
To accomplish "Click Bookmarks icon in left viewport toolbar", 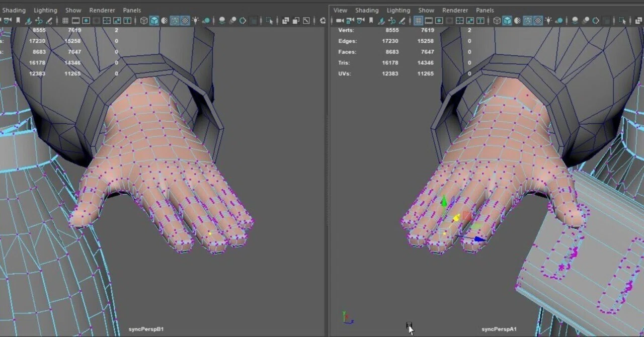I will point(18,21).
